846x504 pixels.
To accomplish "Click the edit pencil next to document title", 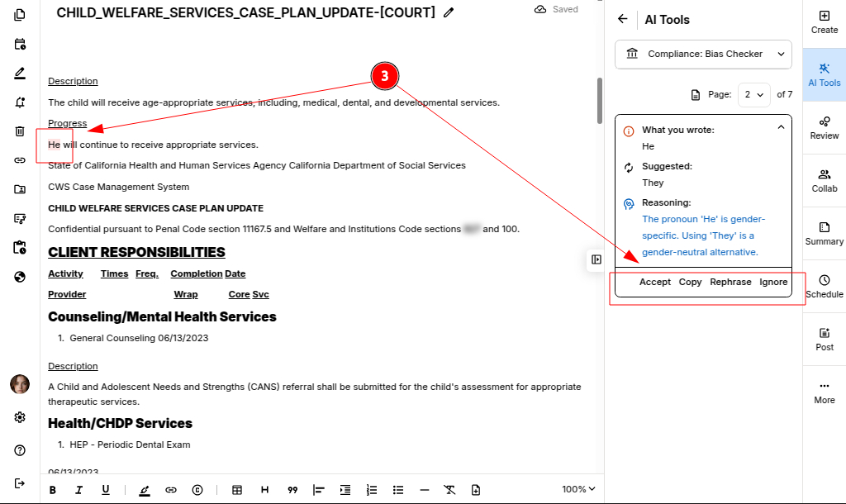I will (x=449, y=12).
